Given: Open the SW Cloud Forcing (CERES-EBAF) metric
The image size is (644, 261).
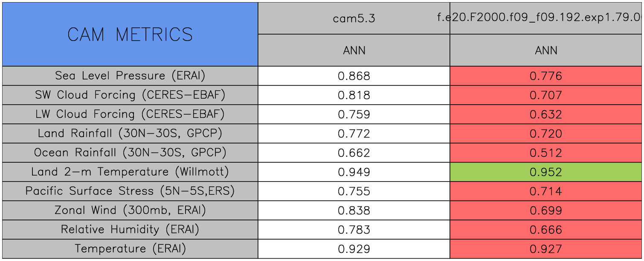Looking at the screenshot, I should point(130,95).
